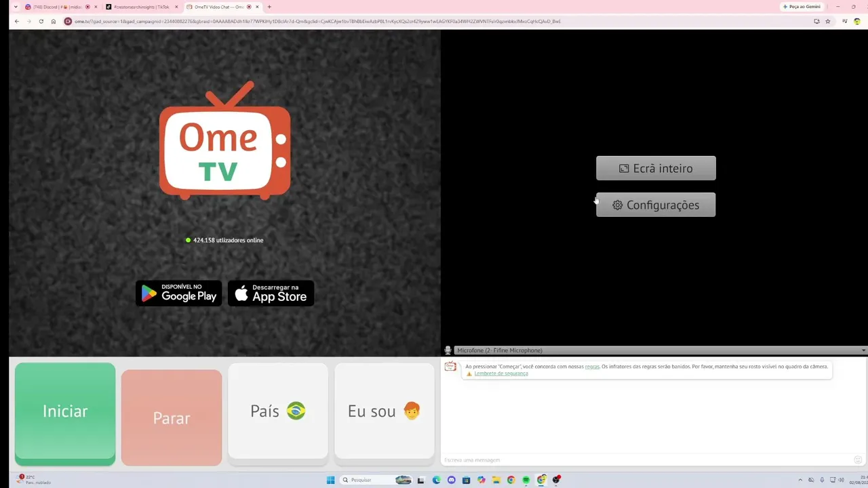Image resolution: width=868 pixels, height=488 pixels.
Task: Click the message input field
Action: pyautogui.click(x=648, y=460)
